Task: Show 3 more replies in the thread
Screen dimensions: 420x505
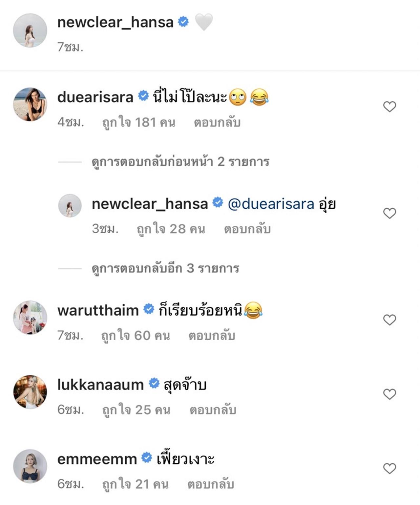Action: (165, 268)
